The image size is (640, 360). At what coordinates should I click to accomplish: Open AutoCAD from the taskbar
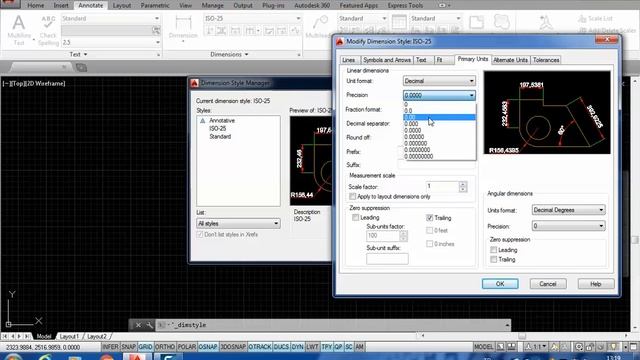pyautogui.click(x=137, y=357)
